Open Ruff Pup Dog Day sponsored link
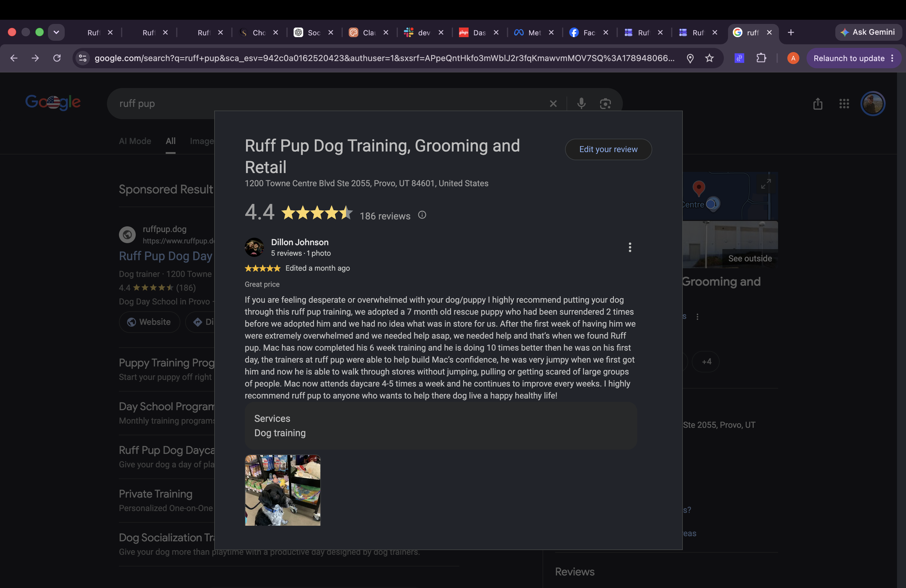Viewport: 906px width, 588px height. pyautogui.click(x=166, y=256)
